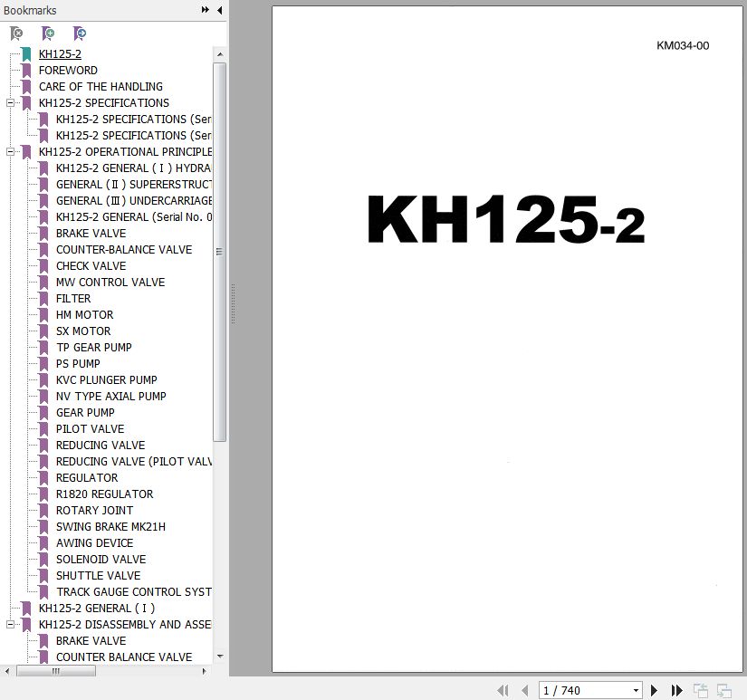Click the bookmarks horizontal scrollbar right arrow

(206, 671)
